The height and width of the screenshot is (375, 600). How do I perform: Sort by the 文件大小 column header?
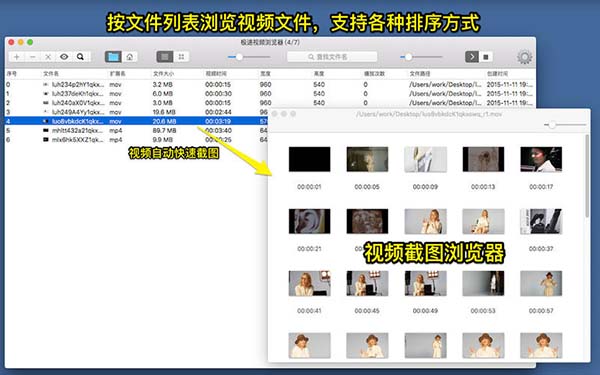coord(163,73)
